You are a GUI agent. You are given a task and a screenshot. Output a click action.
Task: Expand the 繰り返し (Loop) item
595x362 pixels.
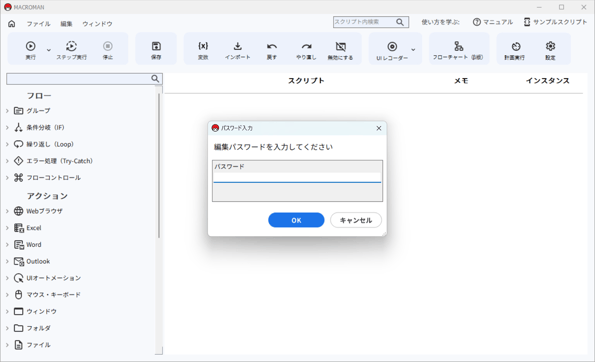pos(7,144)
